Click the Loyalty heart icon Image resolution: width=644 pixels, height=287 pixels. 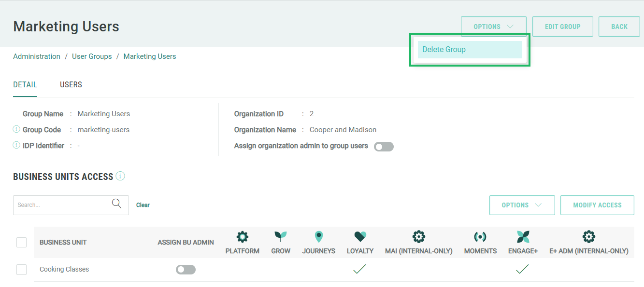point(360,236)
